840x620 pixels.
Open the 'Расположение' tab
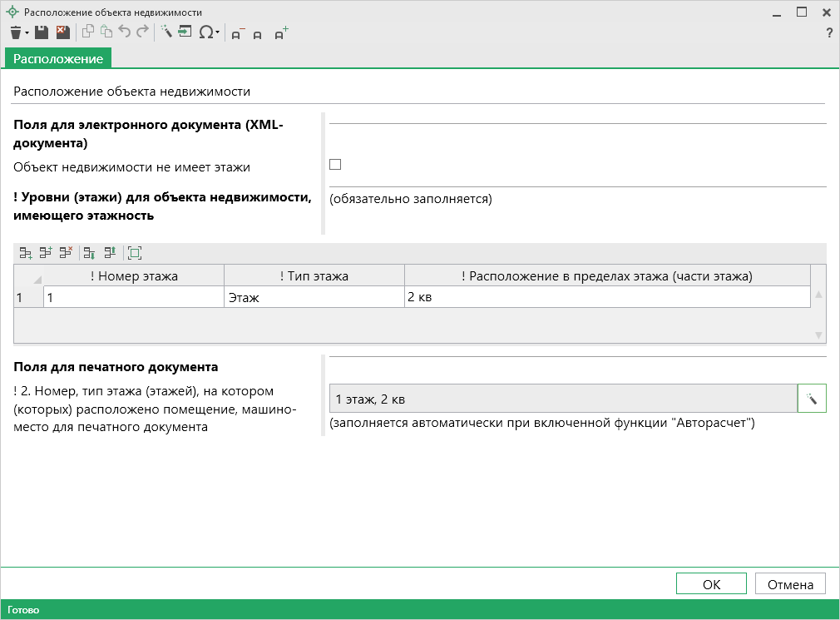58,59
